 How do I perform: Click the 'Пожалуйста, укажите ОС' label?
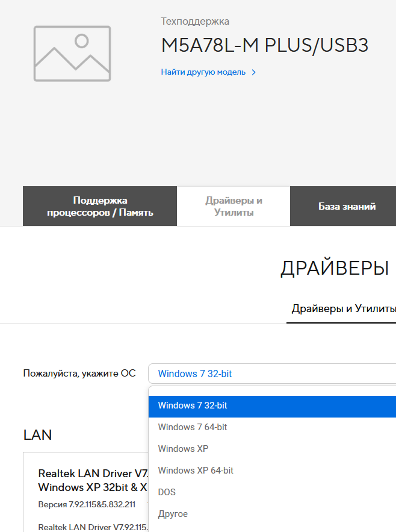79,374
